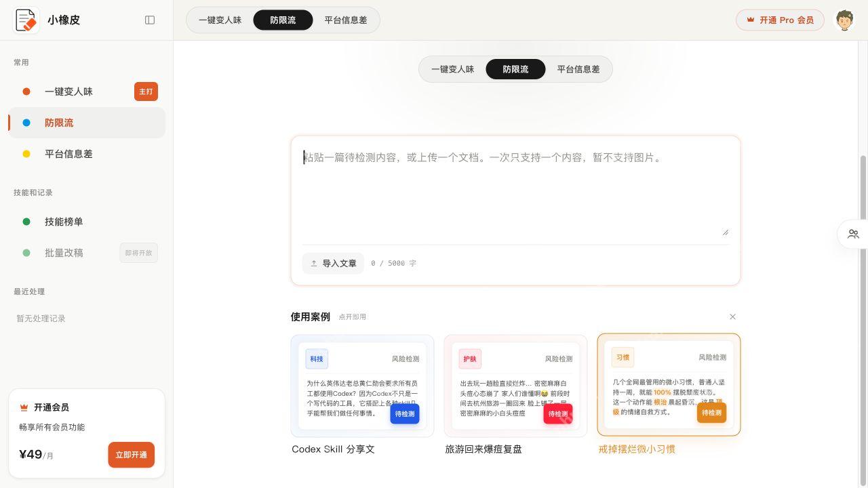Screen dimensions: 868x488
Task: Click the crown icon in 开通 Pro 会员
Action: tap(751, 20)
